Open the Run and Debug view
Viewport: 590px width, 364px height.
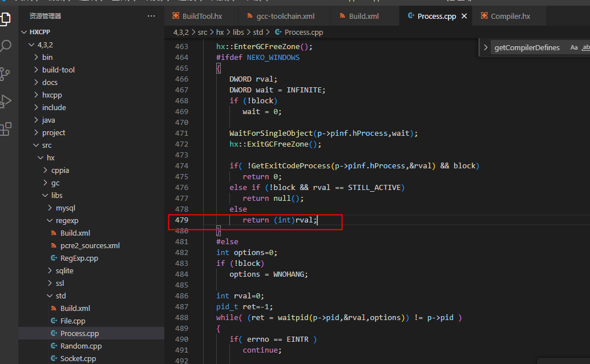pyautogui.click(x=6, y=101)
